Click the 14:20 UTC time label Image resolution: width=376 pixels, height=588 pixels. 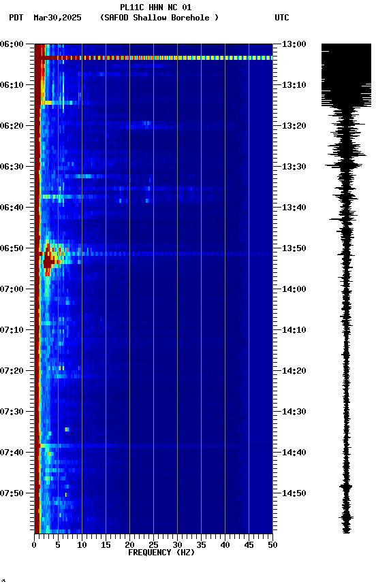tap(294, 371)
